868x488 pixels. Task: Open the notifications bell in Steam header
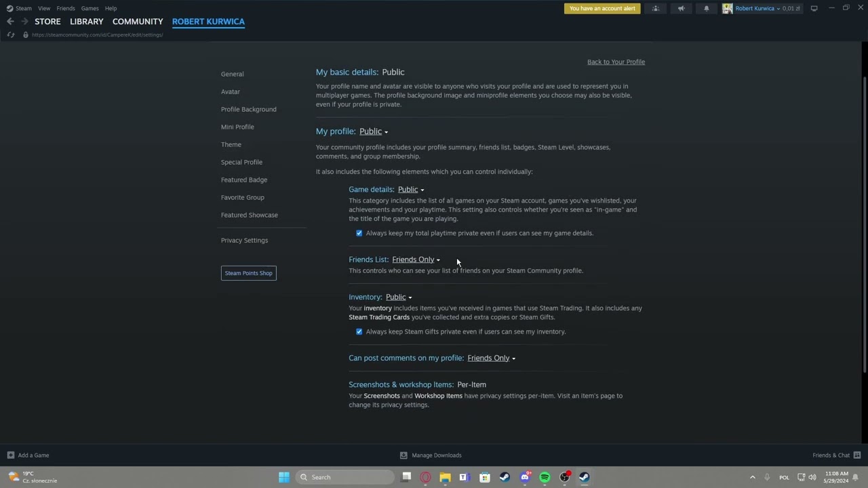(706, 8)
